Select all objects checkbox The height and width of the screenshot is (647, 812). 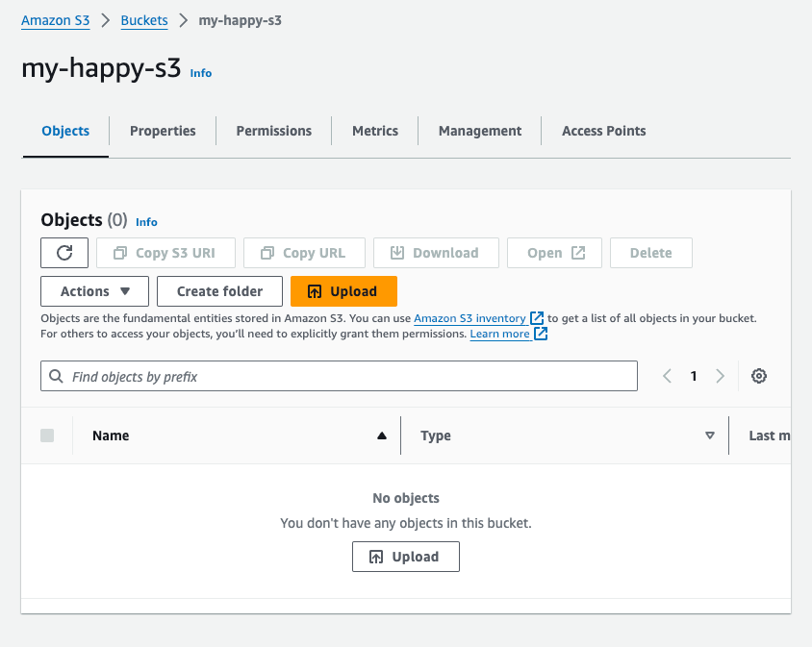coord(47,435)
